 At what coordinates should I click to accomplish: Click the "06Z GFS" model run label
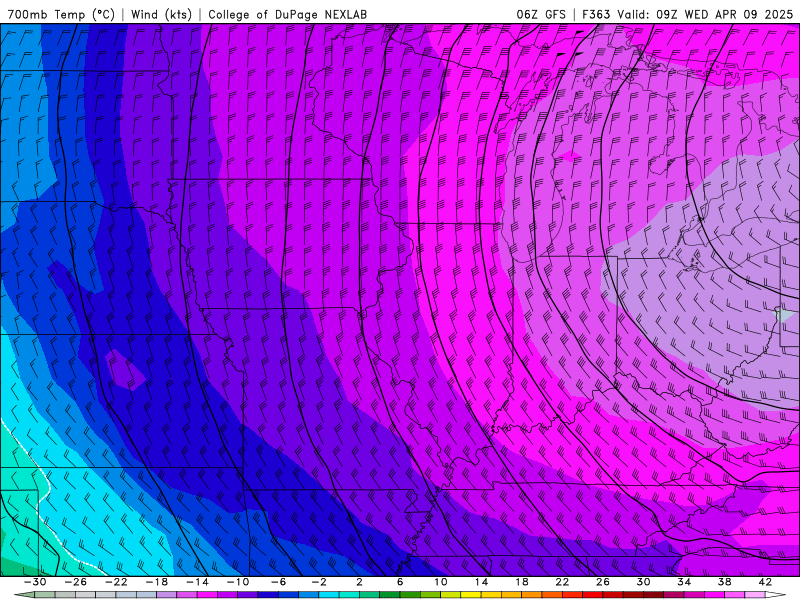click(x=541, y=14)
